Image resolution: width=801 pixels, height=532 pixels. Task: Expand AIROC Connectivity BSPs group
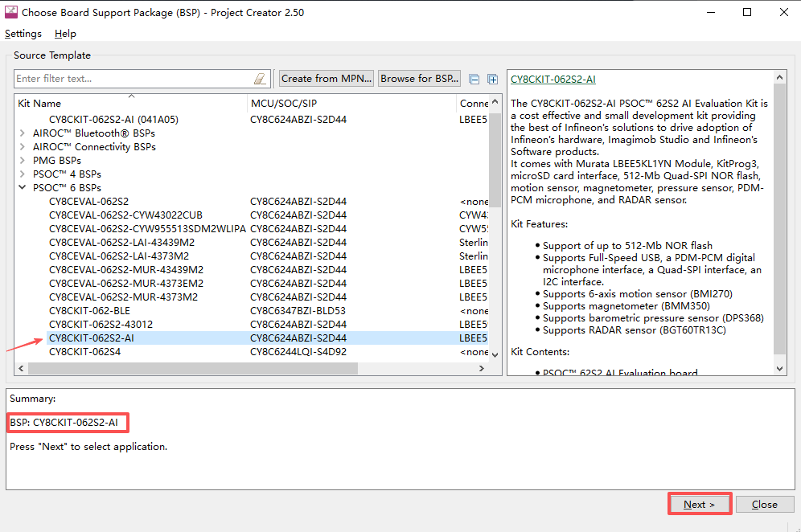click(23, 147)
